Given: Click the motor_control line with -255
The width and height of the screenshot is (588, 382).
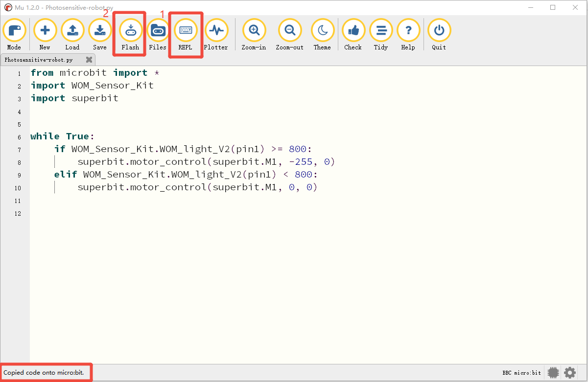Looking at the screenshot, I should click(206, 162).
